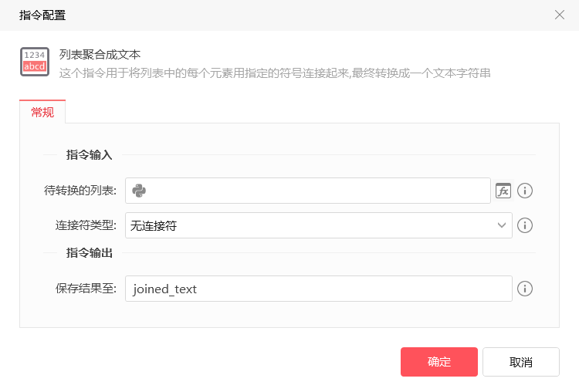This screenshot has height=392, width=579.
Task: Click the chevron arrow in 连接符类型 combo box
Action: [502, 225]
